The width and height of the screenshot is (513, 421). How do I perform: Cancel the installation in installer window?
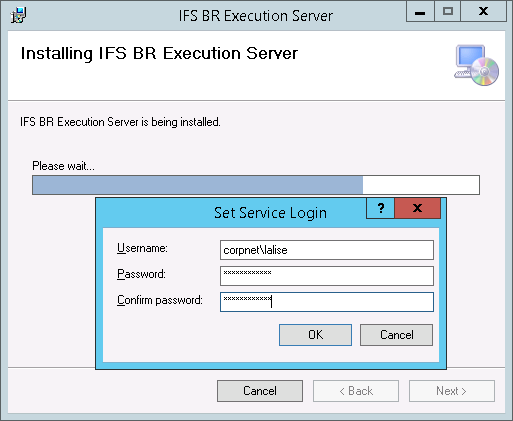(260, 391)
